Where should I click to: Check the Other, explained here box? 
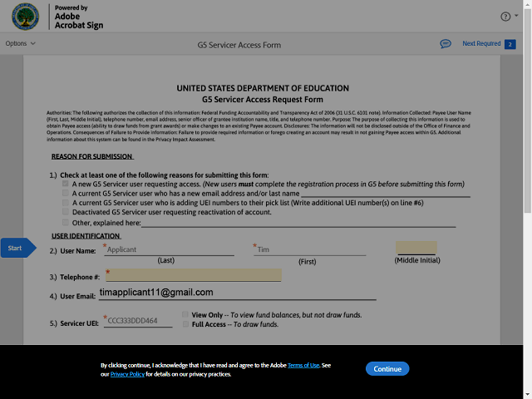point(66,223)
